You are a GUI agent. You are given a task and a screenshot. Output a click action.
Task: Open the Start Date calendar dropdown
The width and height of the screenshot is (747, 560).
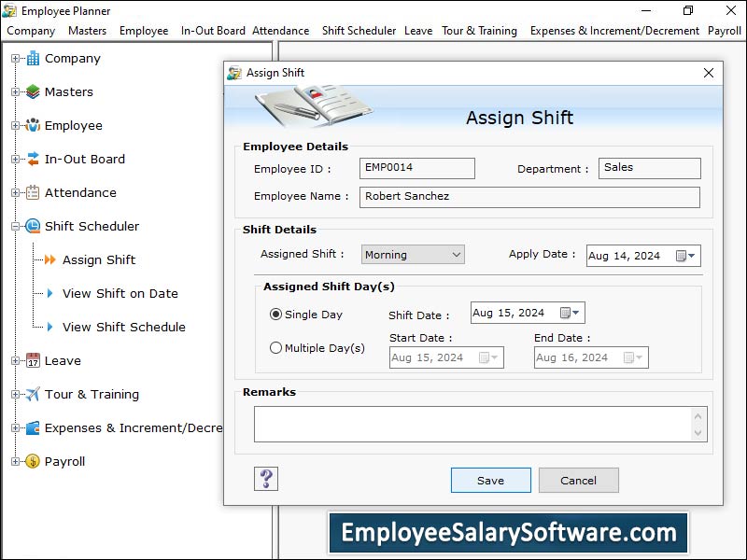[x=488, y=357]
